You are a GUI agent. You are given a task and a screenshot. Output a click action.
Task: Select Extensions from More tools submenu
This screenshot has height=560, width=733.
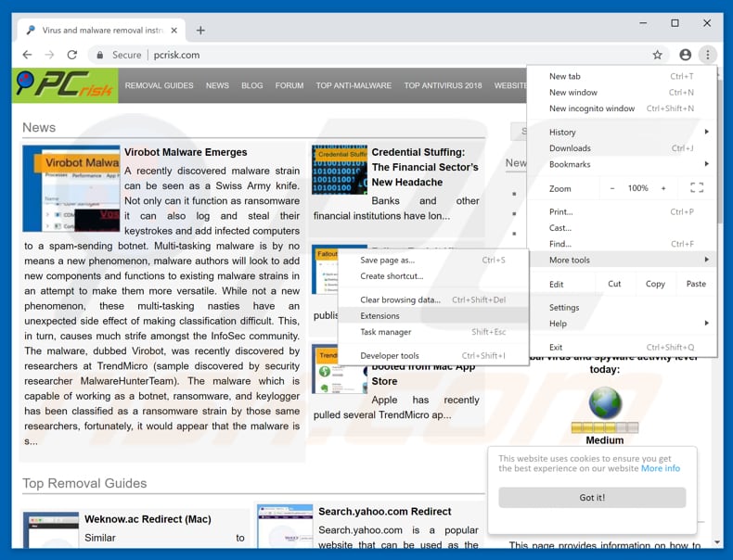tap(380, 316)
